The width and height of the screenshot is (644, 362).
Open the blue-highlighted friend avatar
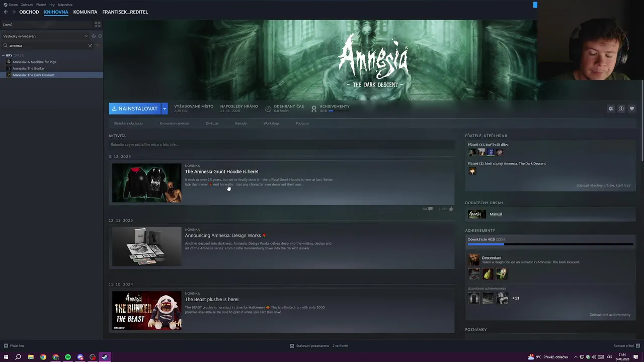[x=491, y=152]
